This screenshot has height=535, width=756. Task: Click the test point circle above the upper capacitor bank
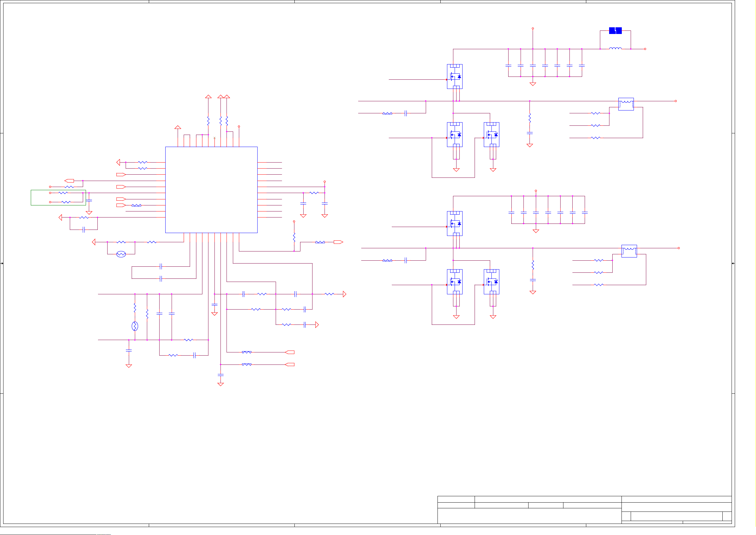(533, 28)
